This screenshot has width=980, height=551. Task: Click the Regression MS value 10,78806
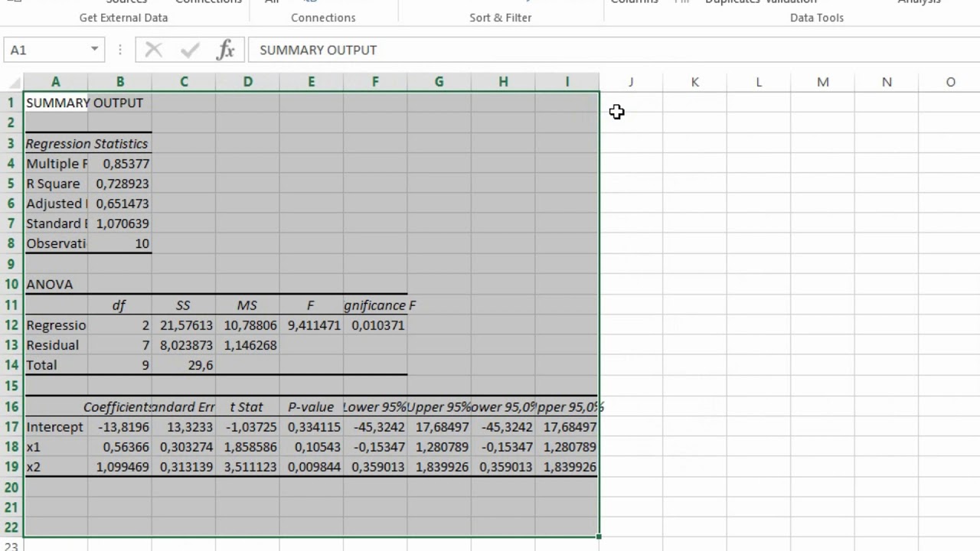pos(247,325)
